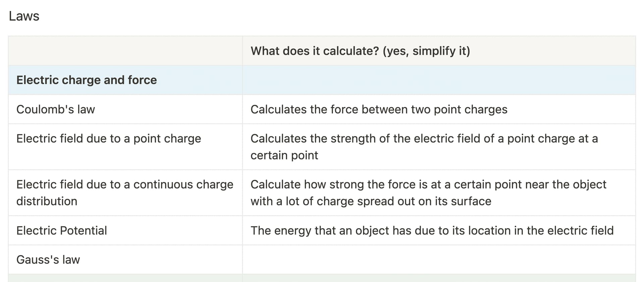The image size is (644, 282).
Task: Select "Electric field due to a continuous charge distribution"
Action: 125,193
